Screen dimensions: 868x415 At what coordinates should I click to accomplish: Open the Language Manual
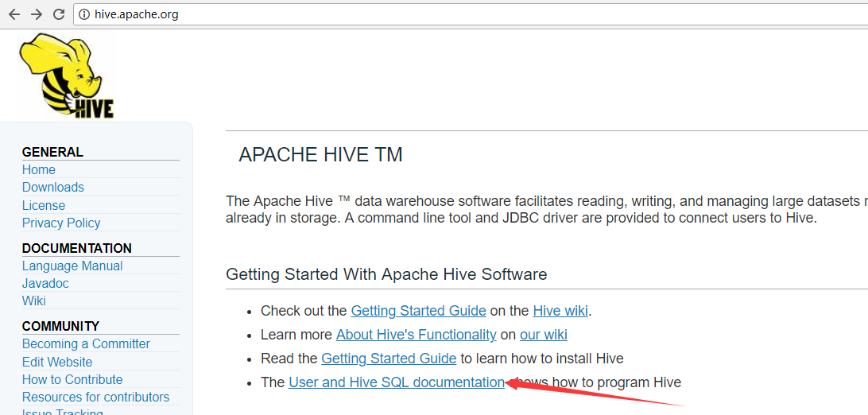coord(72,266)
